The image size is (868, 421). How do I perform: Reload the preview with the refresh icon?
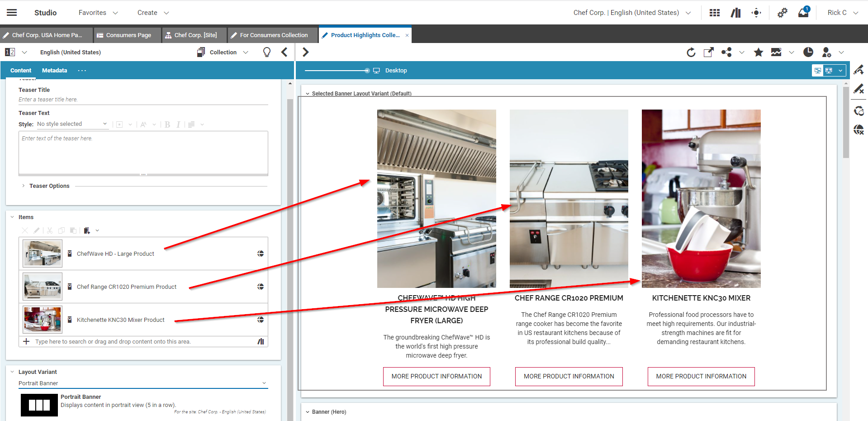tap(691, 53)
